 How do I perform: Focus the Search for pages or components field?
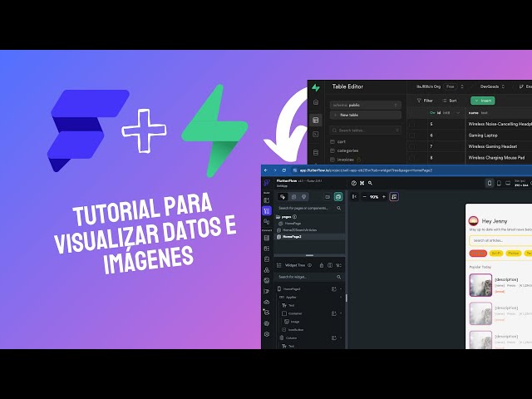coord(309,208)
